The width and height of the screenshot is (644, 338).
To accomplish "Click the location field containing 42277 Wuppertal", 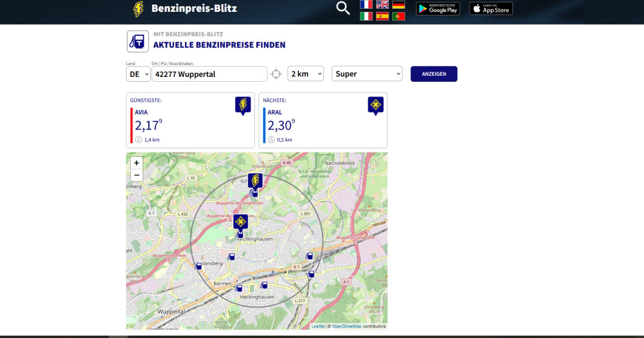I will click(x=209, y=74).
